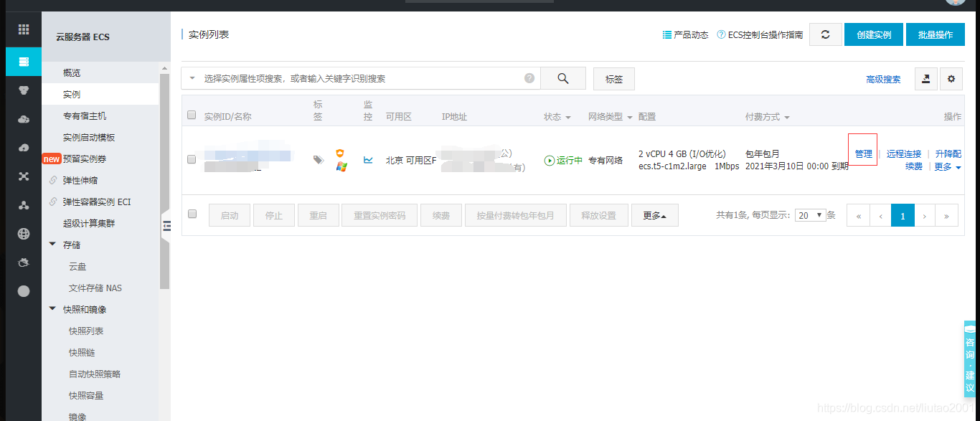The height and width of the screenshot is (421, 980).
Task: Select the highlighted ECS server sidebar icon
Action: pyautogui.click(x=24, y=62)
